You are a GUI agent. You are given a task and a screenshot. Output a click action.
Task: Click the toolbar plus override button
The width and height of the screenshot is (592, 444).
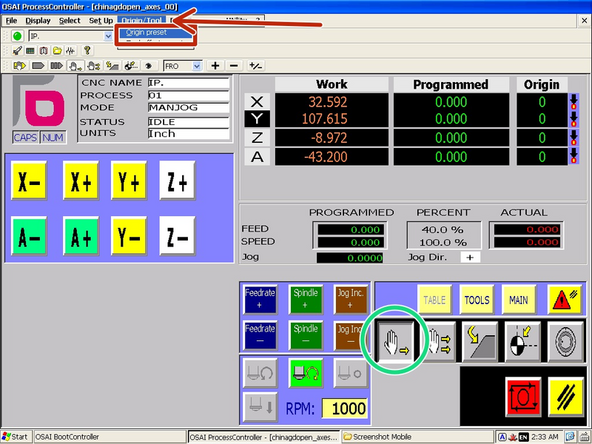click(x=215, y=66)
